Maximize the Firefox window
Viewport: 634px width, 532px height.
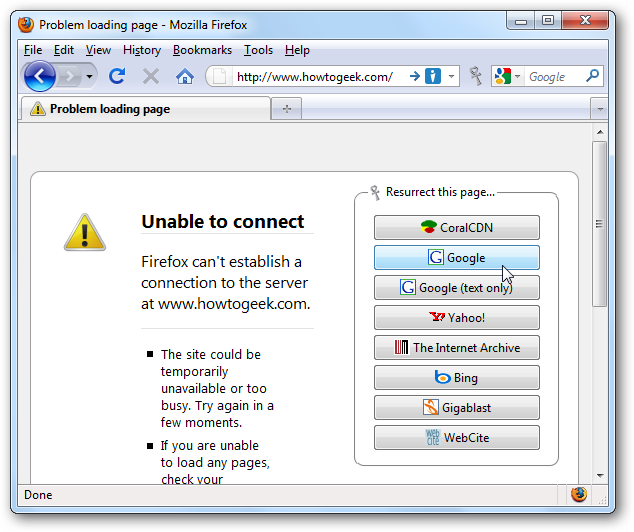click(548, 21)
